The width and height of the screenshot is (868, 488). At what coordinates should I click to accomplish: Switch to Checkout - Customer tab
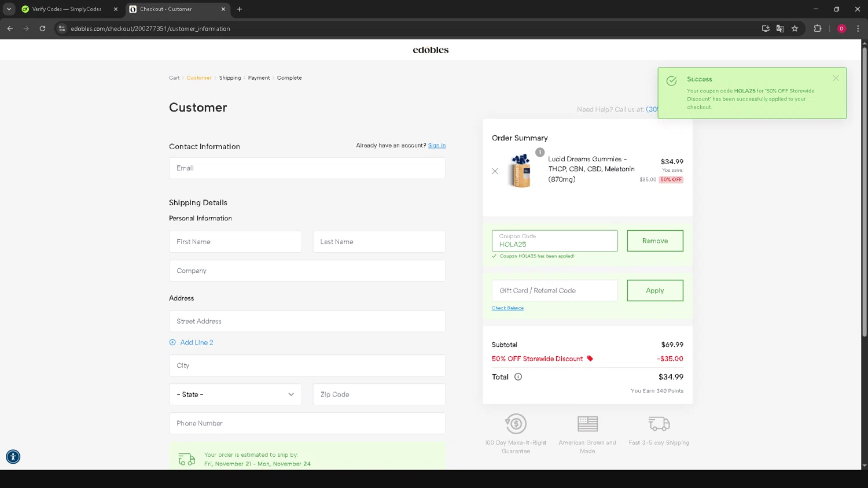pyautogui.click(x=177, y=9)
